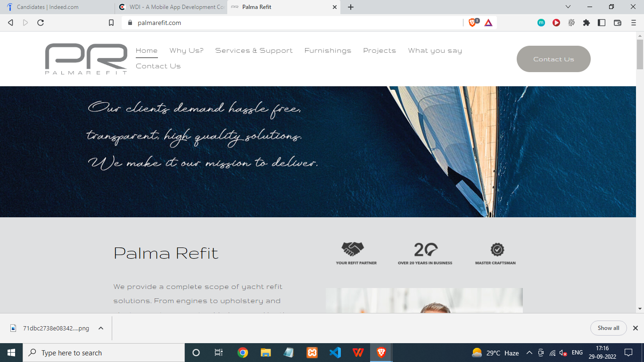
Task: Bookmark this page via bookmark icon
Action: 111,23
